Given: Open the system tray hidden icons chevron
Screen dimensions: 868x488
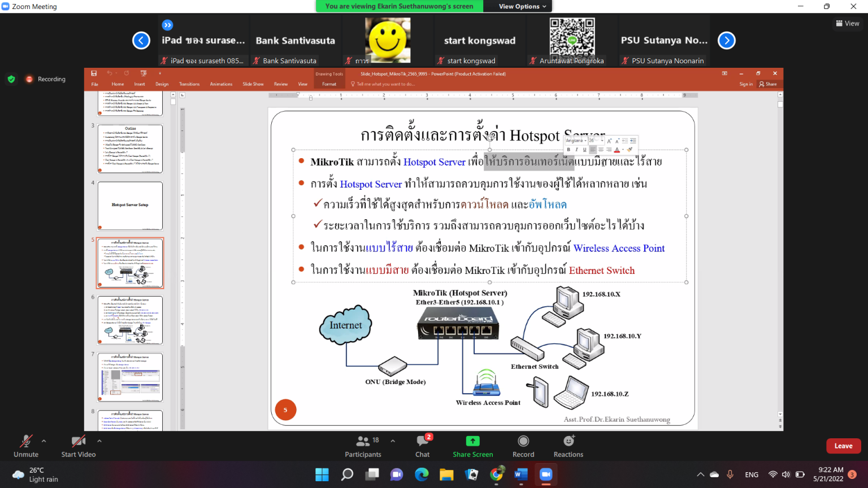Looking at the screenshot, I should [x=700, y=474].
